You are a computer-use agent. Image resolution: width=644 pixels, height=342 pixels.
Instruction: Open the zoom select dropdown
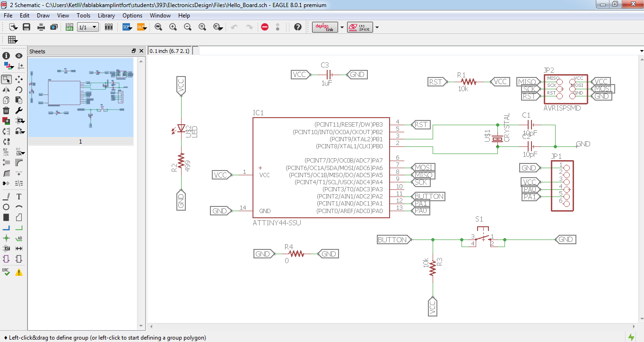[218, 27]
